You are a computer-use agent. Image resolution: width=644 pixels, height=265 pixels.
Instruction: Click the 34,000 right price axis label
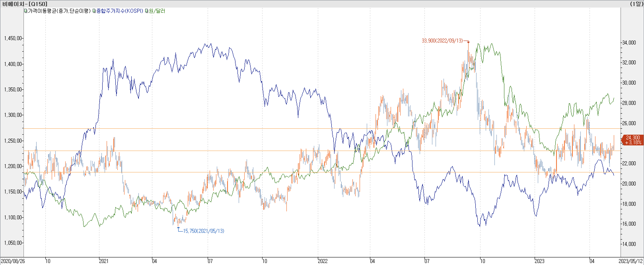[629, 43]
